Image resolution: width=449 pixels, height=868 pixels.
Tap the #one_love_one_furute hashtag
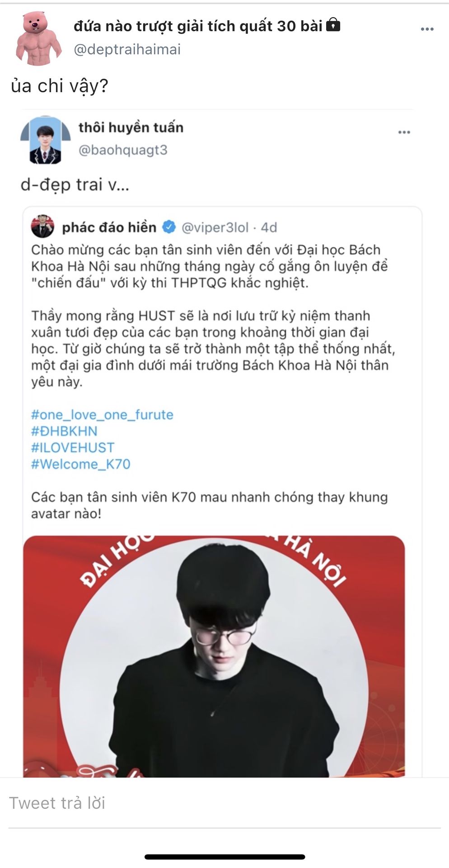coord(102,415)
